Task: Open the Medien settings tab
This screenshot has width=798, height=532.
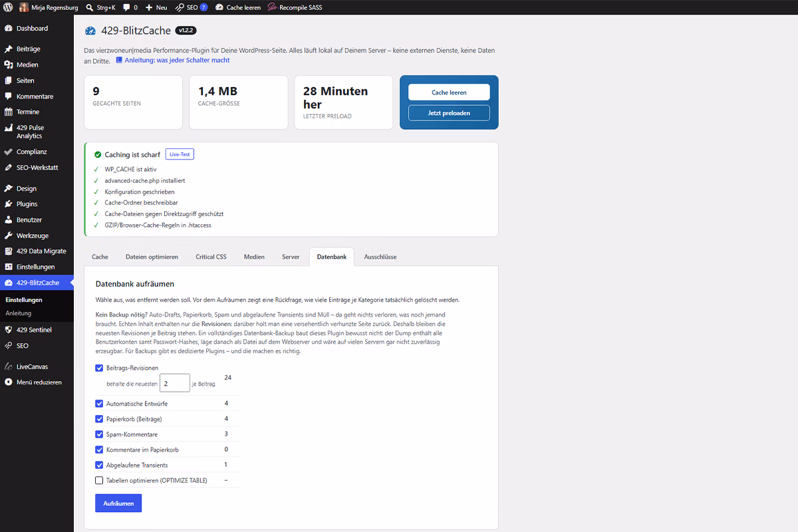Action: pos(254,257)
